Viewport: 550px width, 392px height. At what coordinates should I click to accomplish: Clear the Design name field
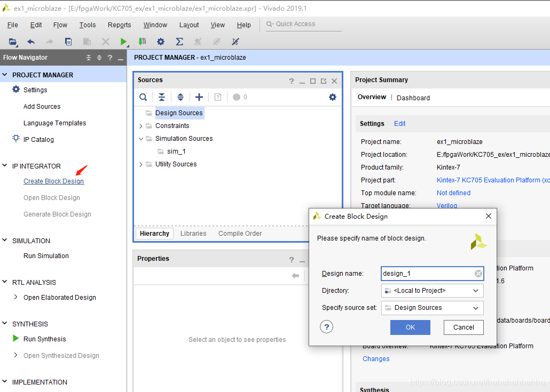(x=478, y=274)
